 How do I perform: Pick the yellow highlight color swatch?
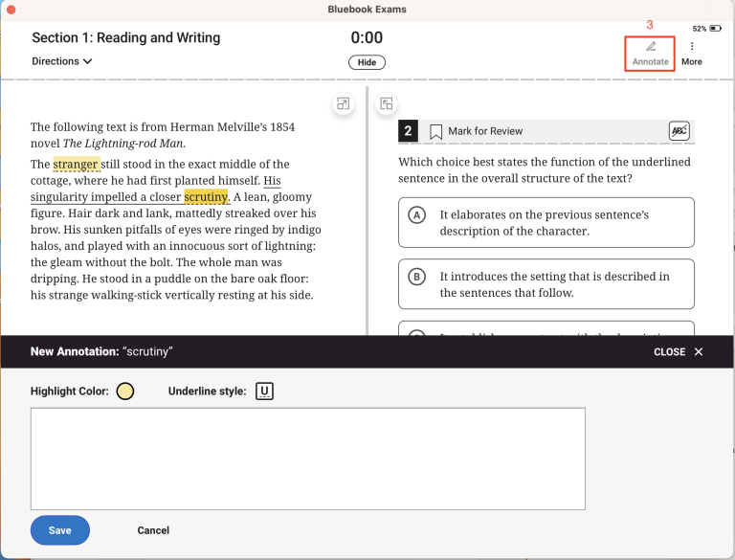(125, 392)
